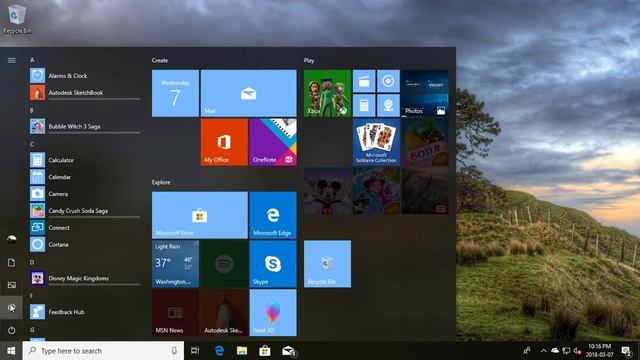The width and height of the screenshot is (640, 360).
Task: Open the clock showing 10:16 PM
Action: (x=600, y=351)
